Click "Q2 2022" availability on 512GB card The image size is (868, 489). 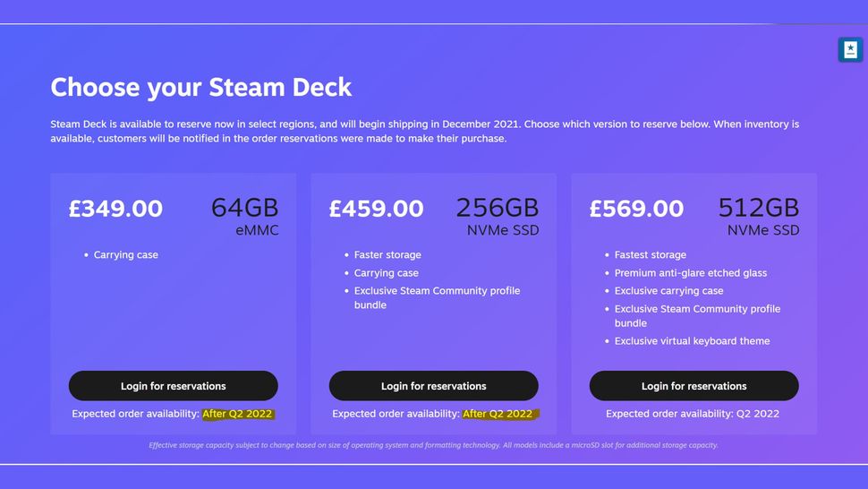(x=757, y=414)
